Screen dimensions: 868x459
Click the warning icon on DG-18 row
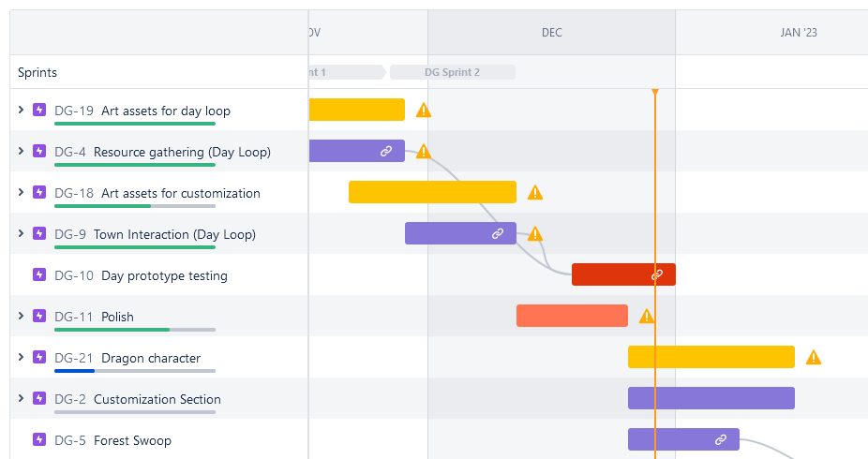tap(535, 193)
